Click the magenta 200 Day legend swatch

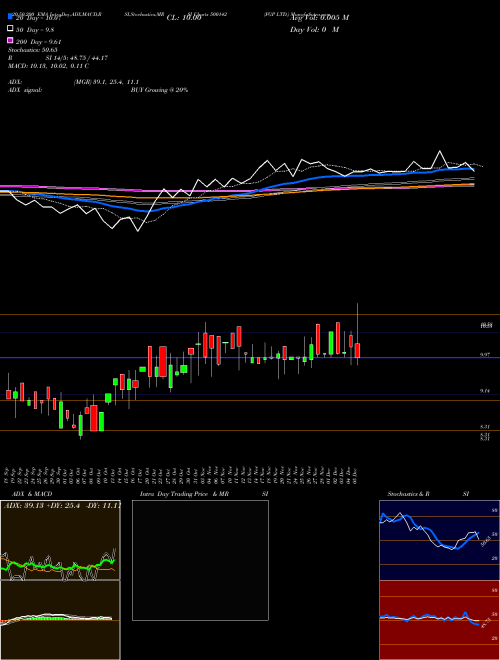pyautogui.click(x=10, y=41)
